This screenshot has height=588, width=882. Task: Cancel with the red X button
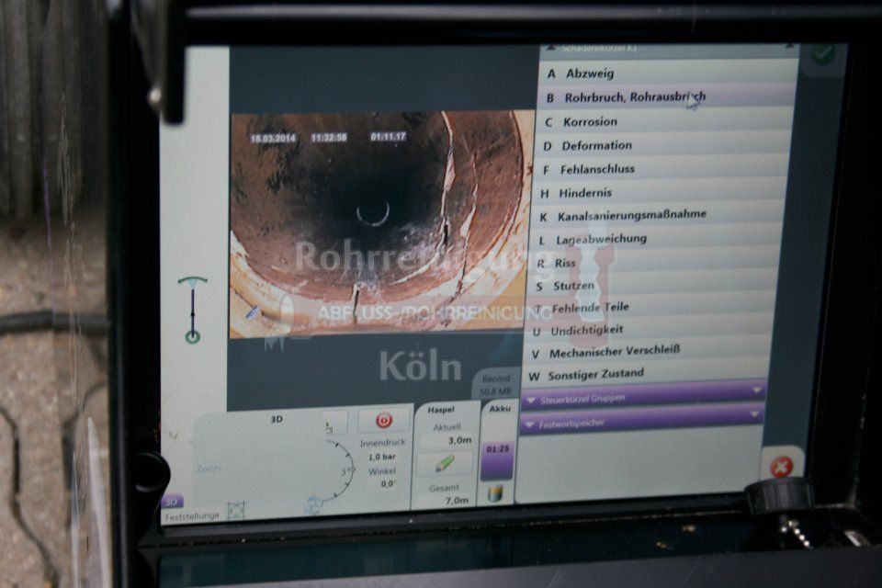(781, 467)
